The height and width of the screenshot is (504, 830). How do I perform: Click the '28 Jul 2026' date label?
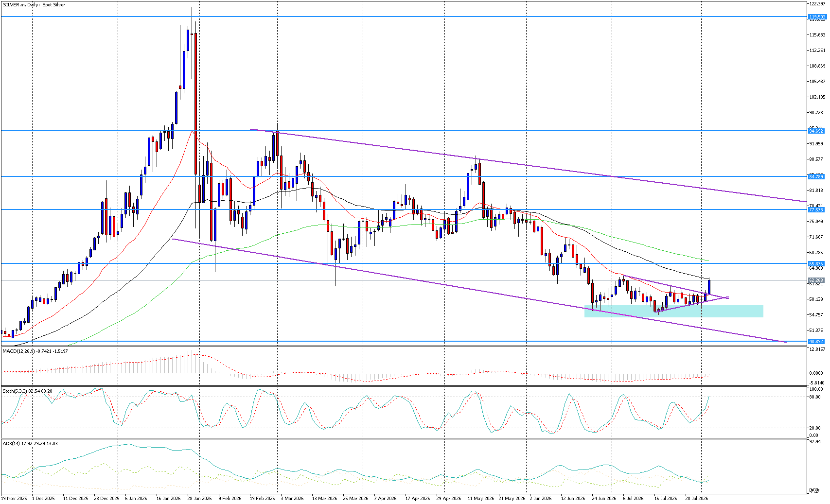tap(697, 498)
